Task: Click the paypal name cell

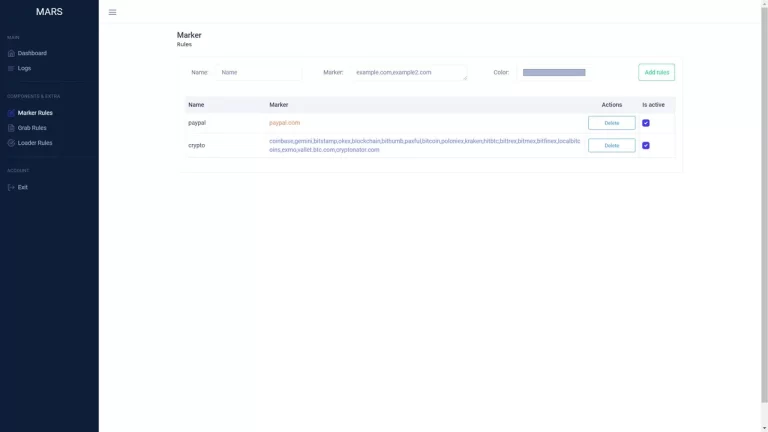Action: pyautogui.click(x=197, y=123)
